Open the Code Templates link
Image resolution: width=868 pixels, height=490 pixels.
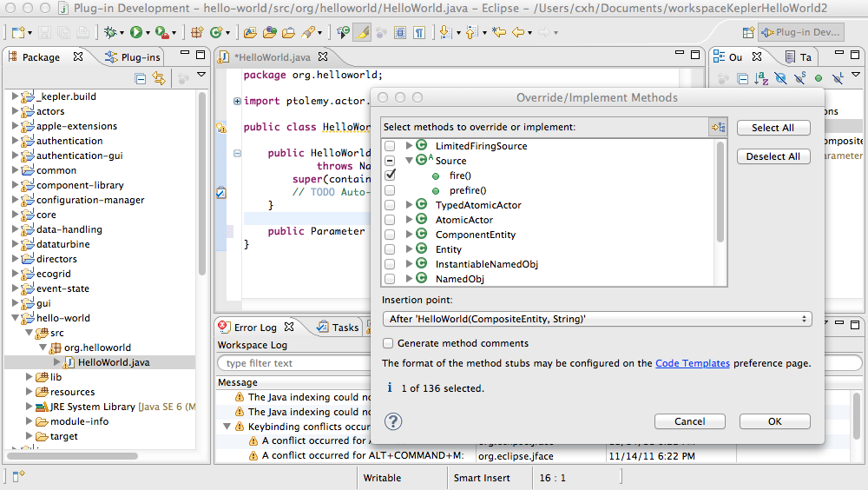(x=693, y=363)
